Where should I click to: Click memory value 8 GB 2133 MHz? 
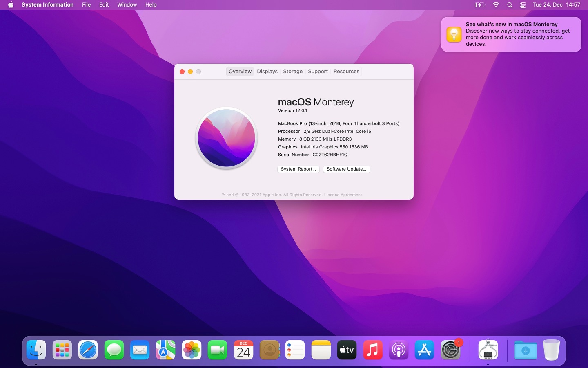pyautogui.click(x=325, y=139)
